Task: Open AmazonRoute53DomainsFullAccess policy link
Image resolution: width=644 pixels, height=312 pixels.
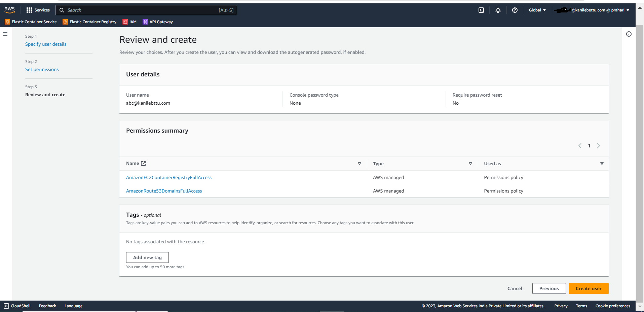Action: point(164,191)
